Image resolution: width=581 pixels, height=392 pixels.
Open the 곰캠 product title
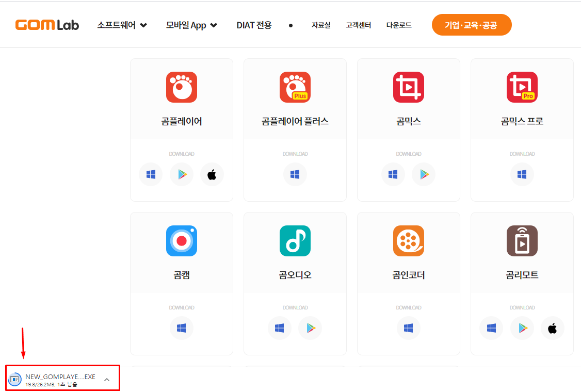pos(182,275)
